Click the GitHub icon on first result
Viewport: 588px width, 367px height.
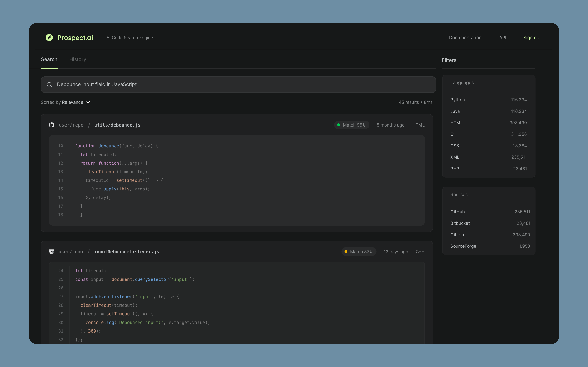52,125
